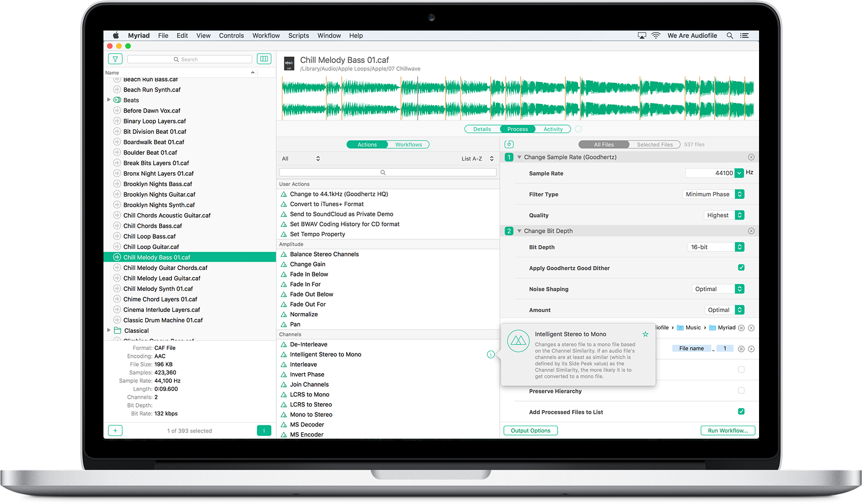Select Chill Melody Synth 01.caf in the file list
862x504 pixels.
point(190,288)
